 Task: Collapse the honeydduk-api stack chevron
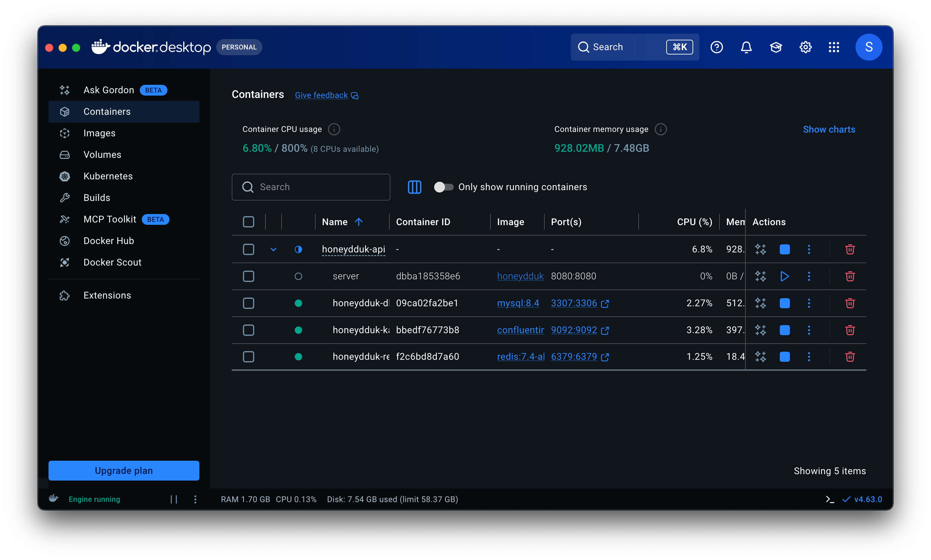274,249
